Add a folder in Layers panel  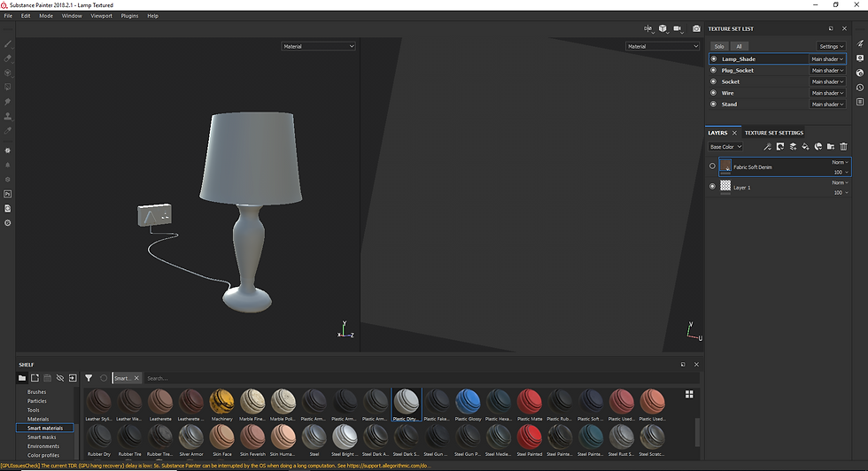tap(831, 147)
